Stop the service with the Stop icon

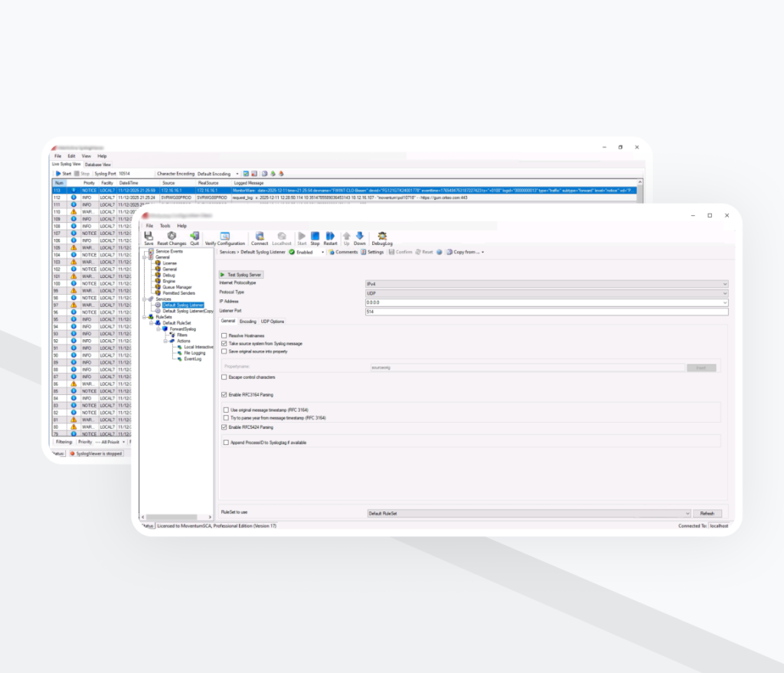pos(315,237)
